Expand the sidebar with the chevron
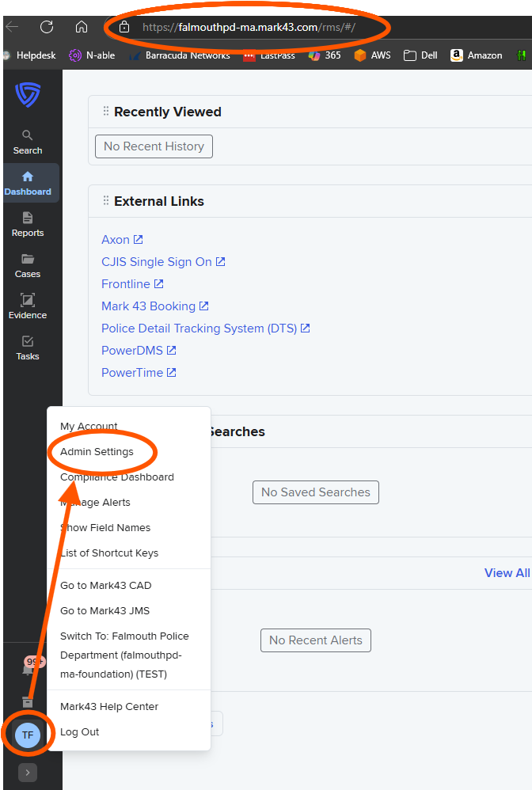Screen dimensions: 532x790 [28, 773]
